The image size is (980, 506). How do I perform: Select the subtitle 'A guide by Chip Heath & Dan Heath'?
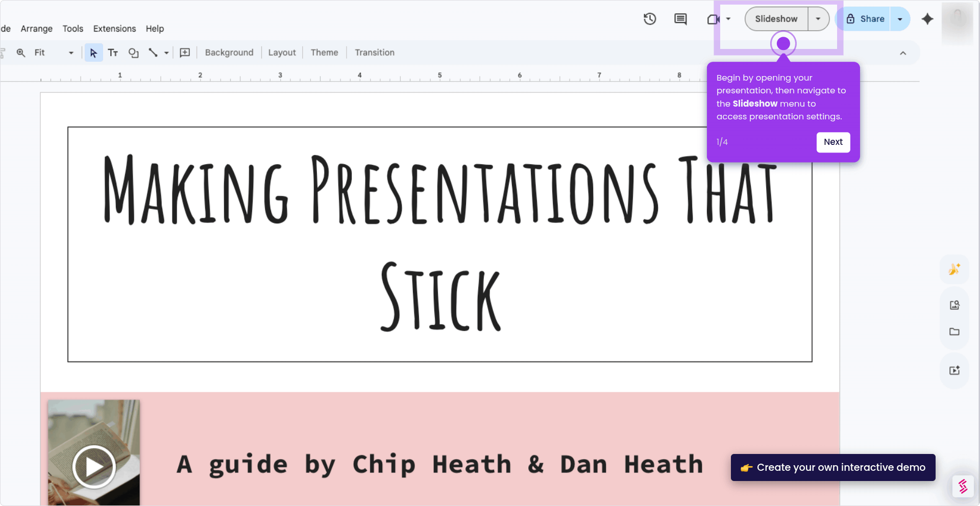(x=440, y=464)
